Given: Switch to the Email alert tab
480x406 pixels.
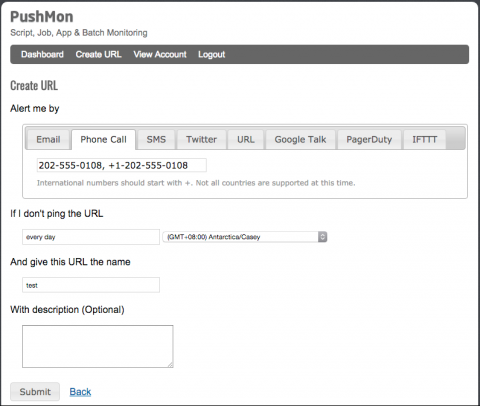Looking at the screenshot, I should click(x=48, y=139).
